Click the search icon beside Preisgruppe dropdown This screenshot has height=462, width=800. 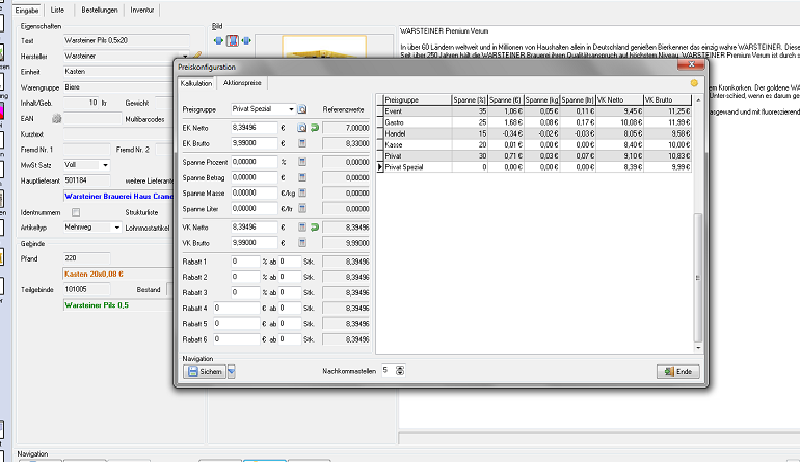[x=302, y=109]
